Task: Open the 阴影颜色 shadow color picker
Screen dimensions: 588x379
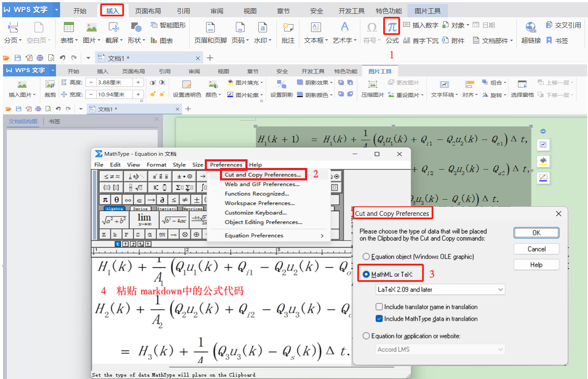Action: (x=315, y=95)
